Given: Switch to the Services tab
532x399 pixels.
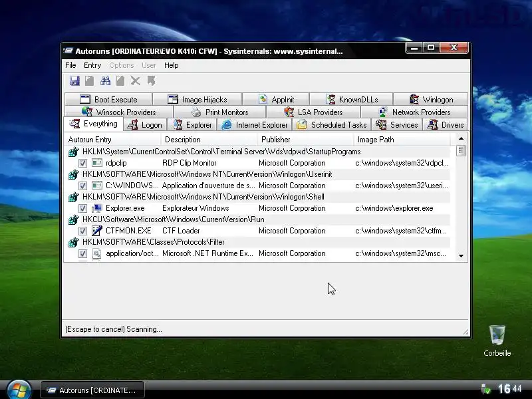Looking at the screenshot, I should (x=396, y=125).
